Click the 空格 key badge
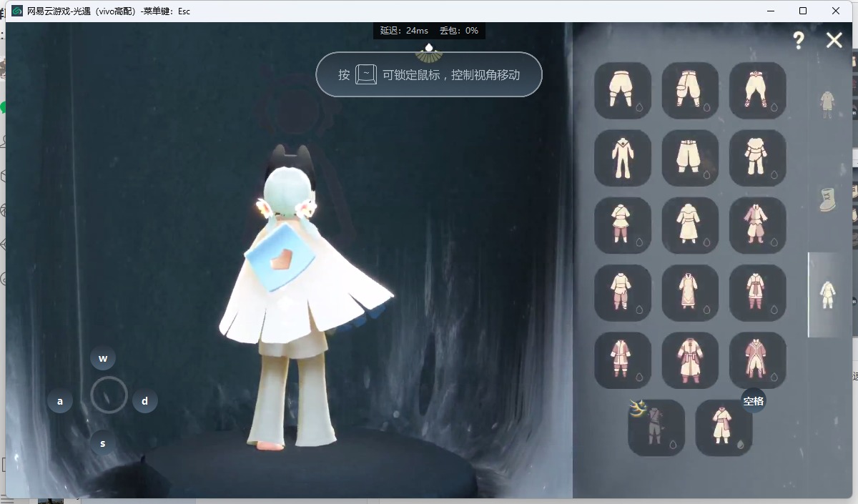 pos(754,401)
